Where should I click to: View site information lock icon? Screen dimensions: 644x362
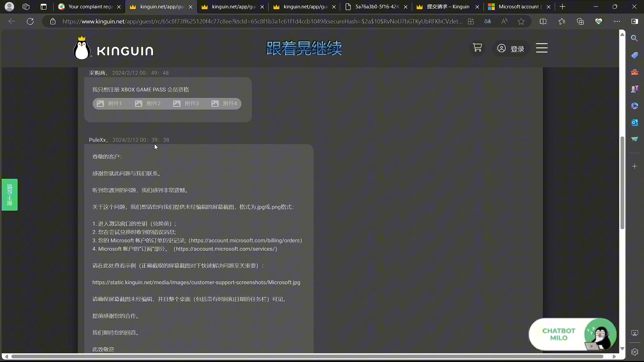53,21
